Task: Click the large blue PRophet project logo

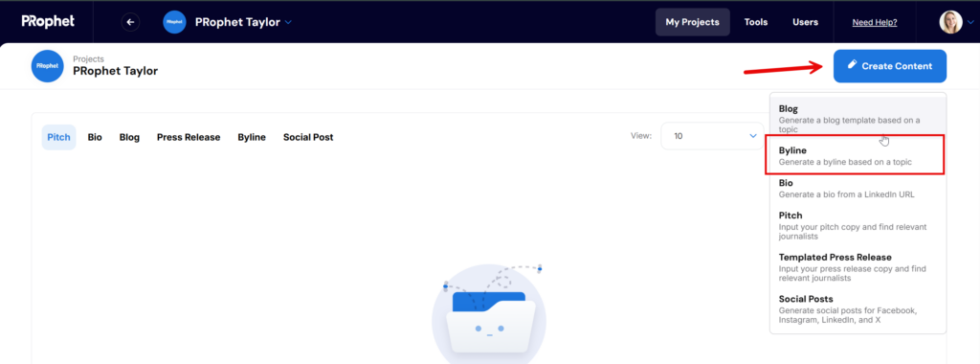Action: click(x=48, y=66)
